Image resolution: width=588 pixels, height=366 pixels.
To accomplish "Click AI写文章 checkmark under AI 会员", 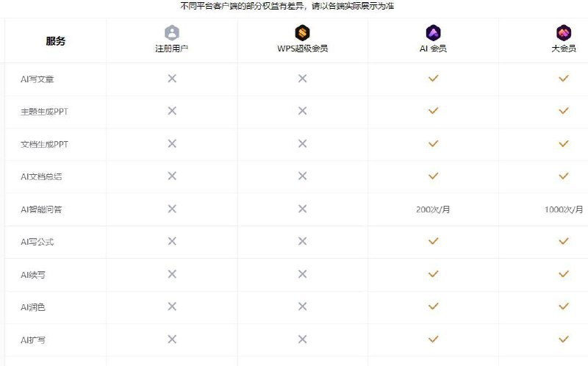I will [433, 78].
